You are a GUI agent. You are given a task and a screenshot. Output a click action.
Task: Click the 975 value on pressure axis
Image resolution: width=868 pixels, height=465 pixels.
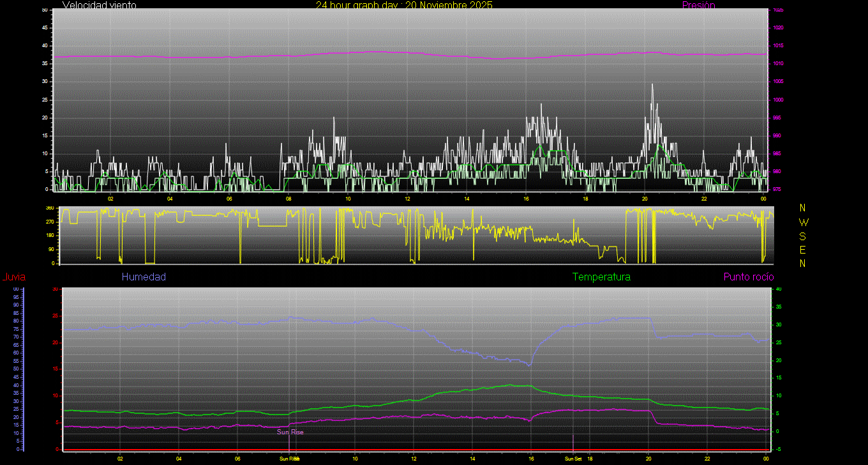777,190
